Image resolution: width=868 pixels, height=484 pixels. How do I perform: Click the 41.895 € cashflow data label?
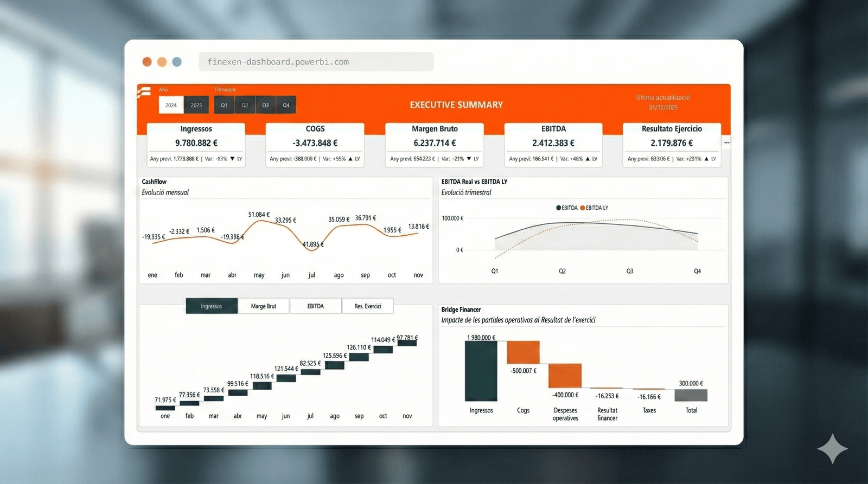click(313, 244)
